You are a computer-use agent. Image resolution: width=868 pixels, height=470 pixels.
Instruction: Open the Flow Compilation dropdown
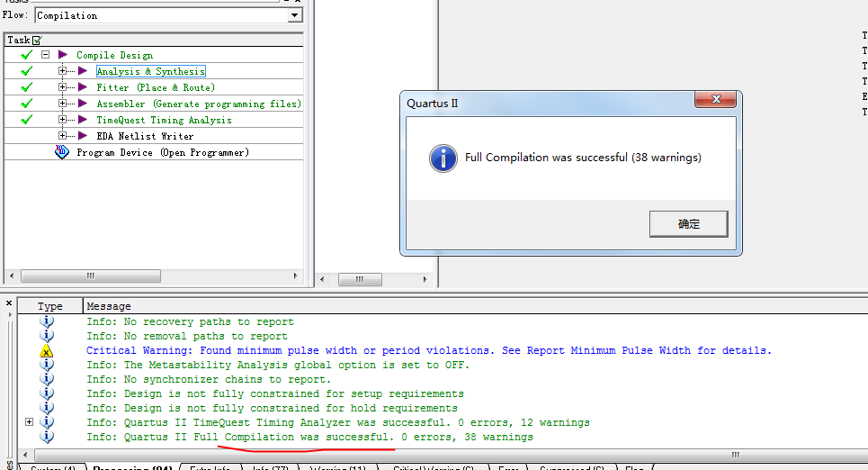295,15
